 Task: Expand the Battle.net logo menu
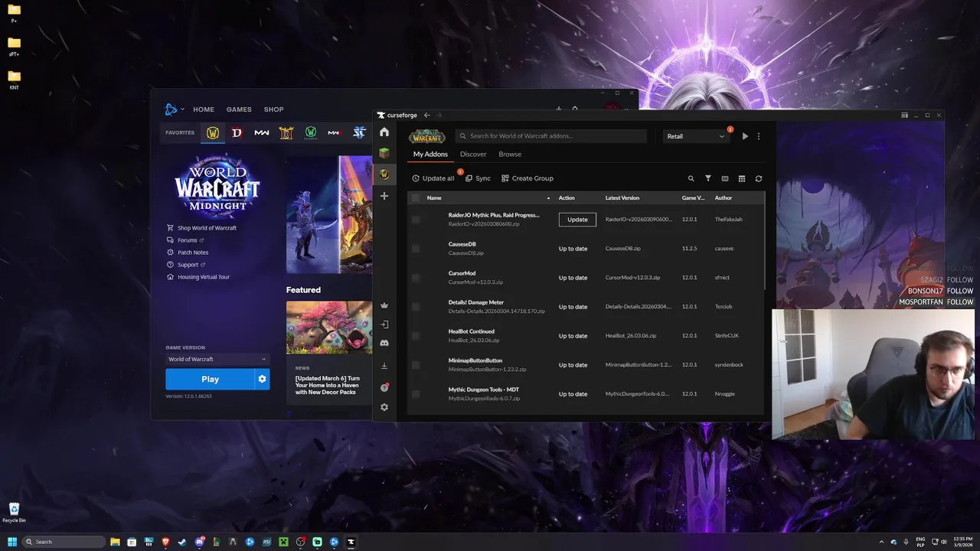pos(174,109)
